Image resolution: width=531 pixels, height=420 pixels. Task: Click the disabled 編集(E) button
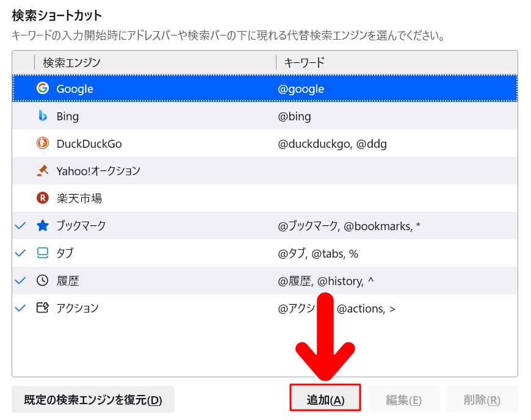[403, 400]
